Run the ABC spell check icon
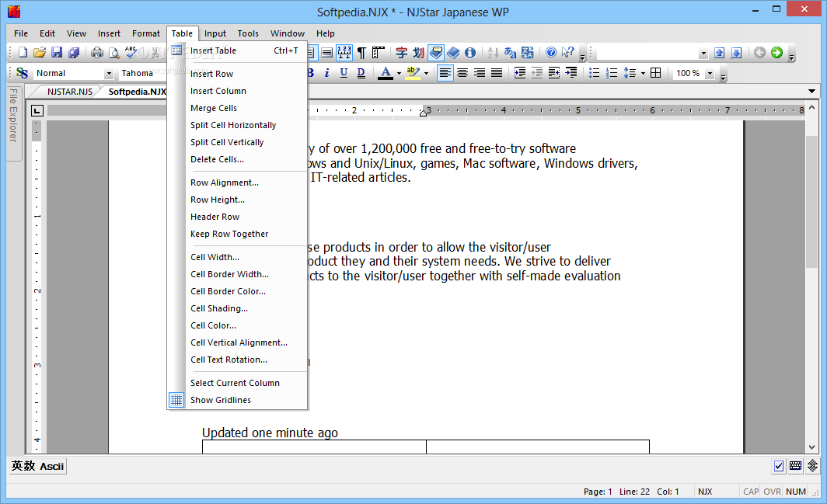The image size is (827, 504). tap(131, 52)
